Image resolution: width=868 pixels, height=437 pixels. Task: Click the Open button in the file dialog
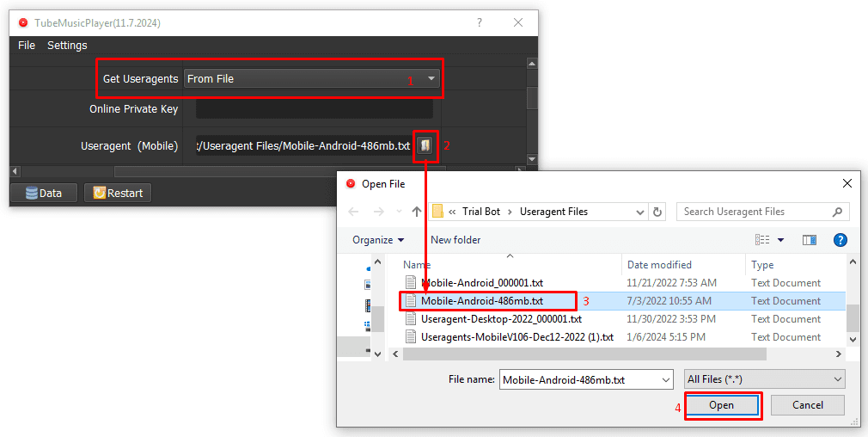click(x=721, y=405)
